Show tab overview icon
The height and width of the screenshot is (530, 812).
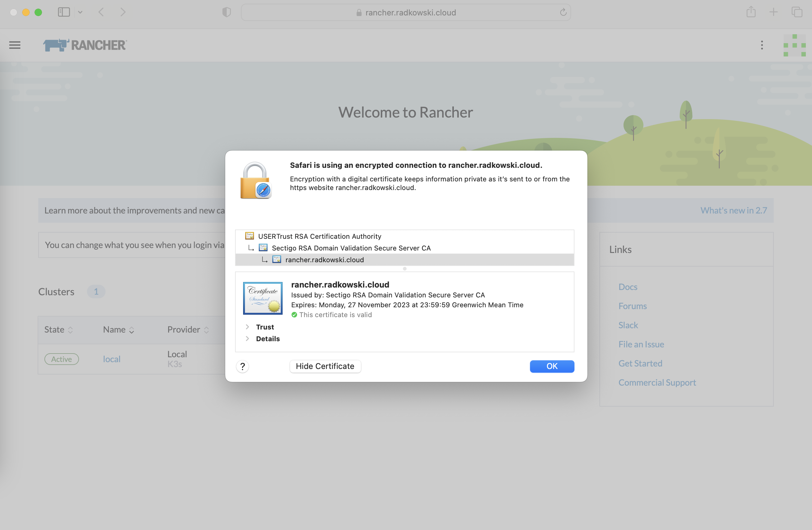click(797, 12)
